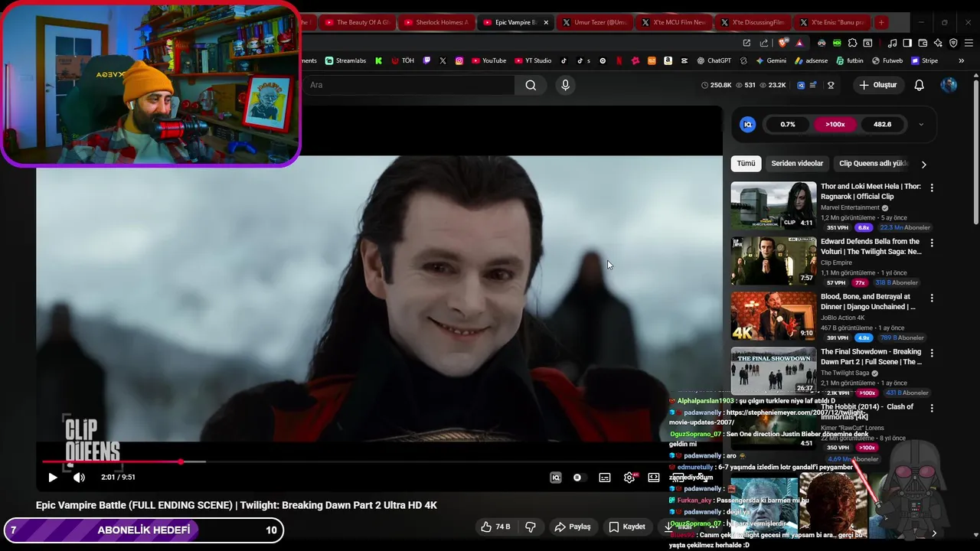
Task: Open Brave Shields lion icon
Action: click(782, 43)
